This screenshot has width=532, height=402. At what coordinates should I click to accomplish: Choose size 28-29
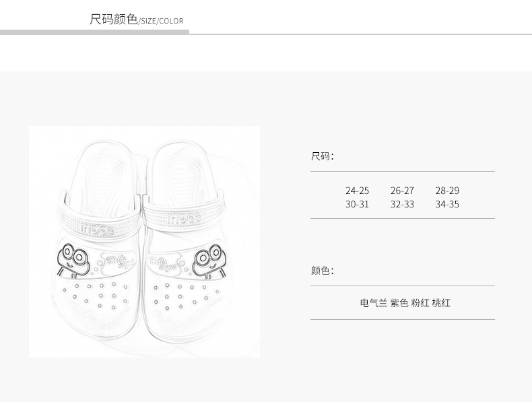447,191
